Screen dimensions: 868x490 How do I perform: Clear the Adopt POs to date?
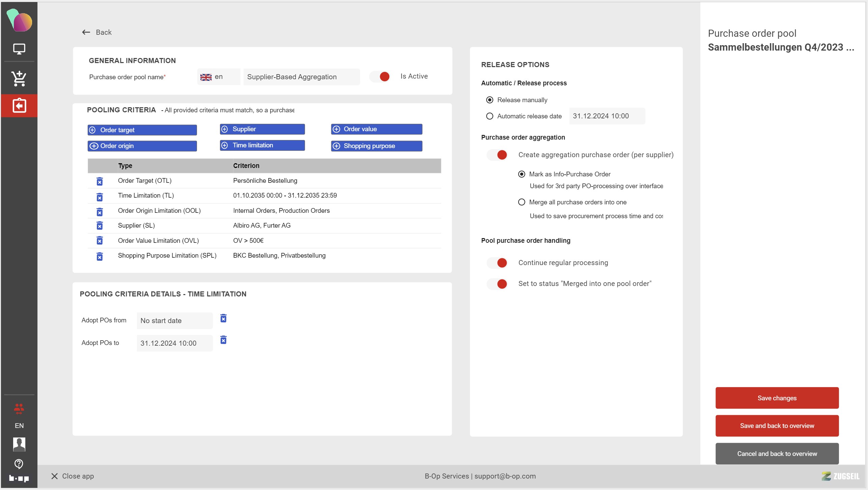click(x=223, y=340)
